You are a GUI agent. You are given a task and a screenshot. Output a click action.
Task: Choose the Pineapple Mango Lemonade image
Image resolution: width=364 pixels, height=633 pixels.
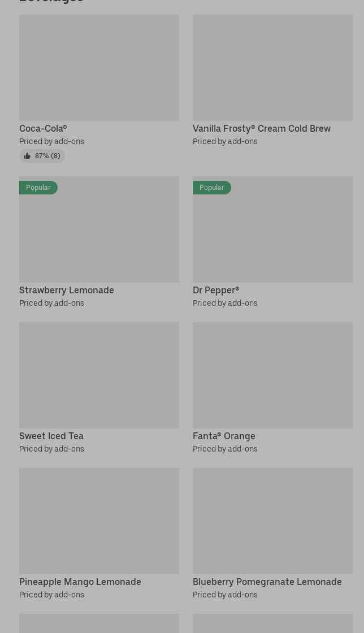pyautogui.click(x=99, y=521)
